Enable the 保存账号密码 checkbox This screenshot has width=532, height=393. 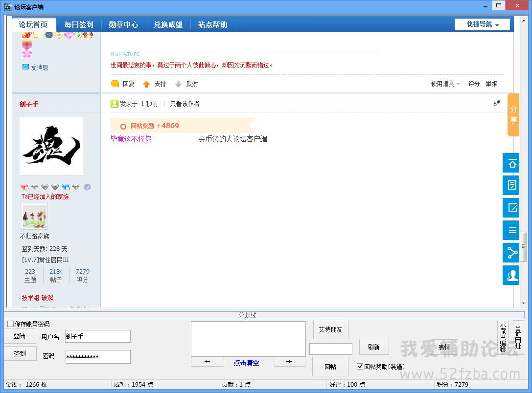tap(11, 324)
